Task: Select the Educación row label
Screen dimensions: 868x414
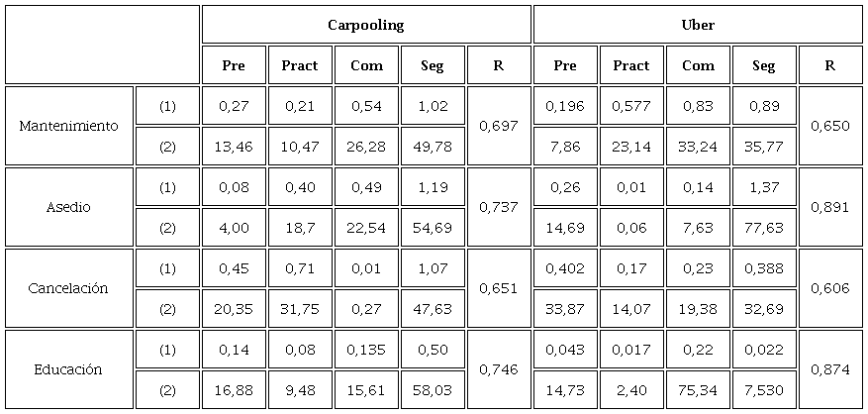Action: pos(69,369)
